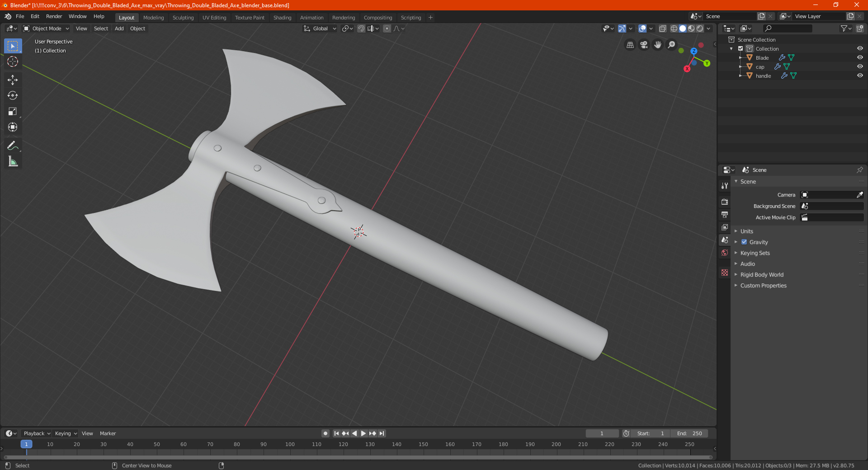Select the Transform tool
Image resolution: width=868 pixels, height=470 pixels.
click(13, 127)
